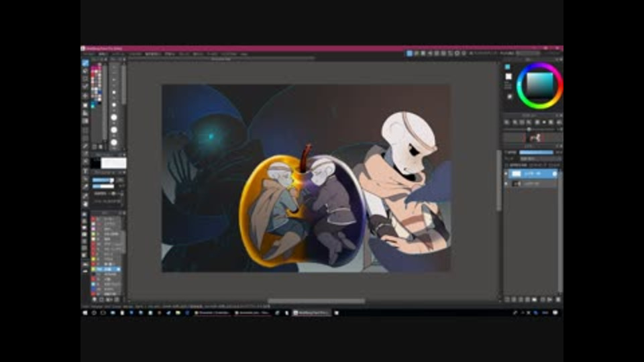
Task: Swap or reset colors icon beside color wheel
Action: (x=510, y=97)
